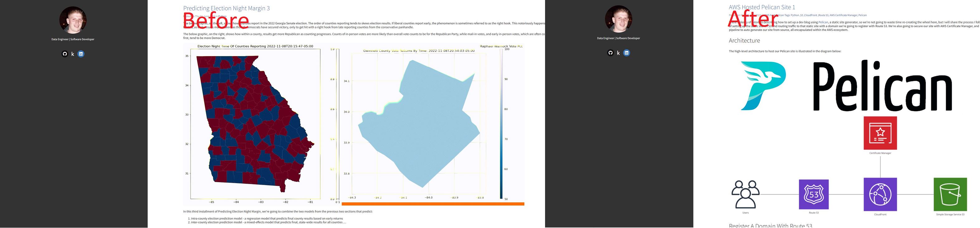Screen dimensions: 980x228
Task: Click the 'intra-county election prediction model' list item
Action: [267, 218]
